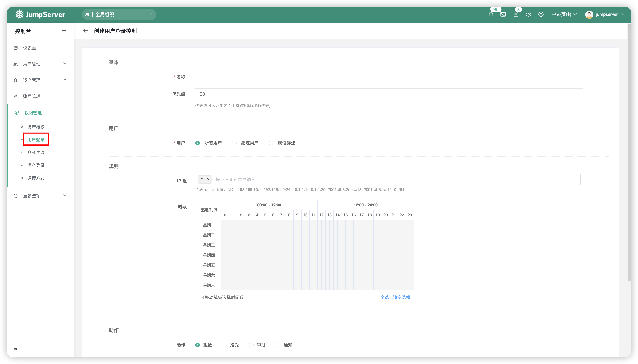Image resolution: width=638 pixels, height=364 pixels.
Task: Collapse the 权限管理 menu chevron
Action: click(x=65, y=112)
